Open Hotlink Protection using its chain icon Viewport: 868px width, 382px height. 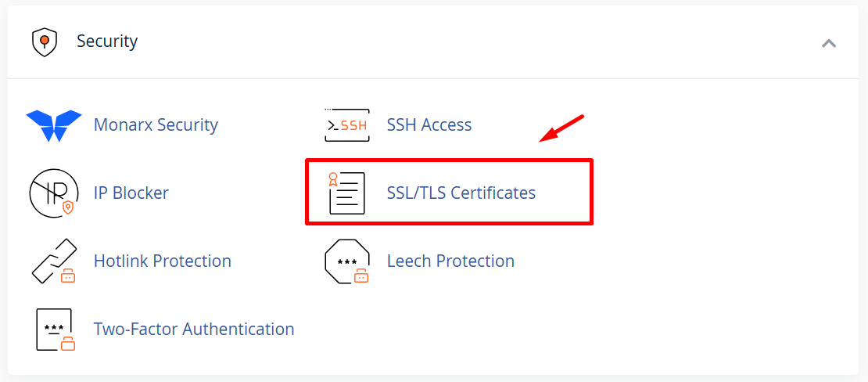tap(54, 261)
